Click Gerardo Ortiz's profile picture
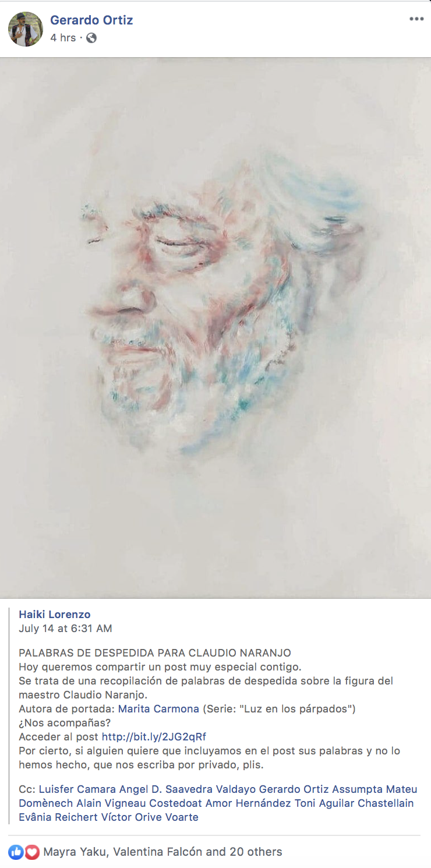Viewport: 431px width, 868px height. pos(26,29)
